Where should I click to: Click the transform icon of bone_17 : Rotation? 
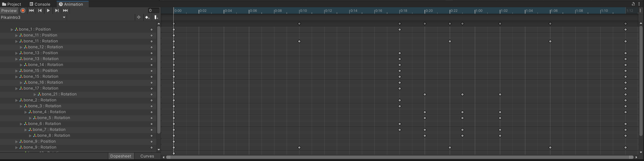coord(21,88)
